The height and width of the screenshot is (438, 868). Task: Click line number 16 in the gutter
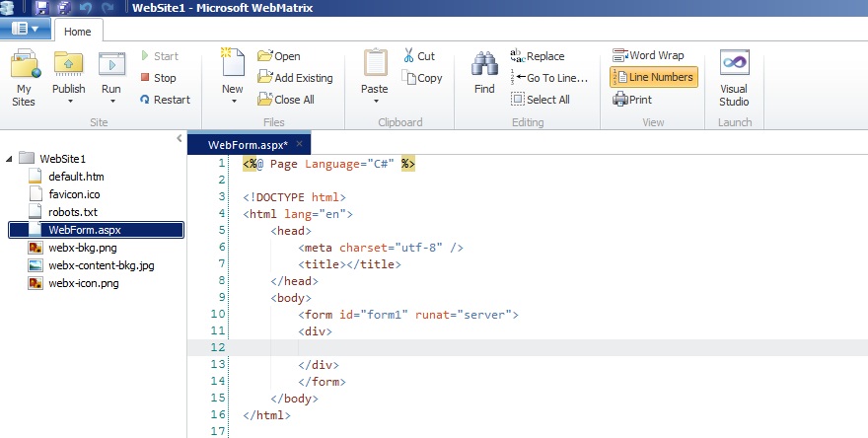click(x=218, y=414)
